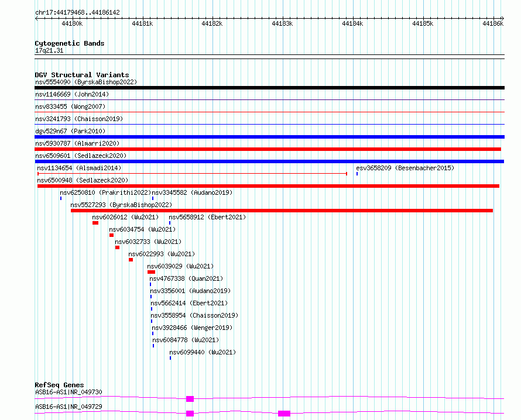Open nsv6084778 (Wu2021) label

(x=186, y=340)
